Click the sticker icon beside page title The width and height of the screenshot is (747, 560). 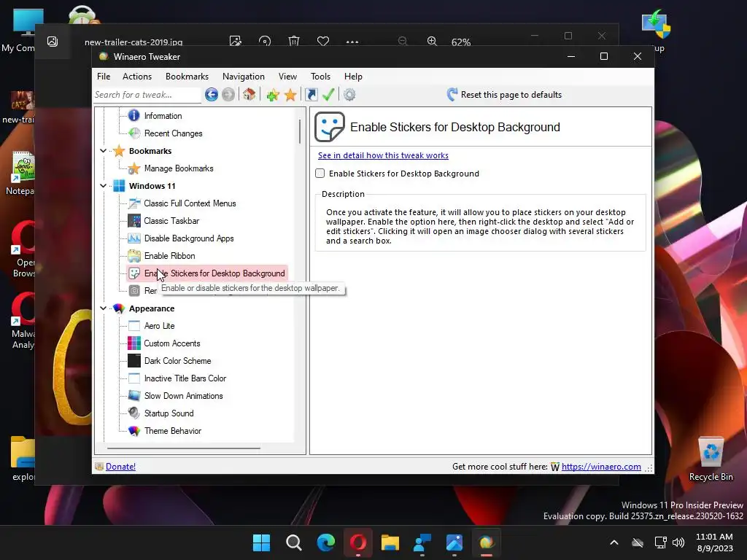click(329, 127)
